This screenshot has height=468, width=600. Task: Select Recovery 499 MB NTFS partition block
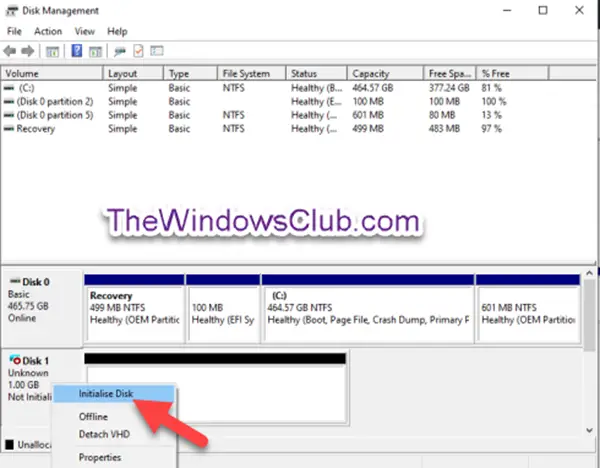pyautogui.click(x=134, y=308)
